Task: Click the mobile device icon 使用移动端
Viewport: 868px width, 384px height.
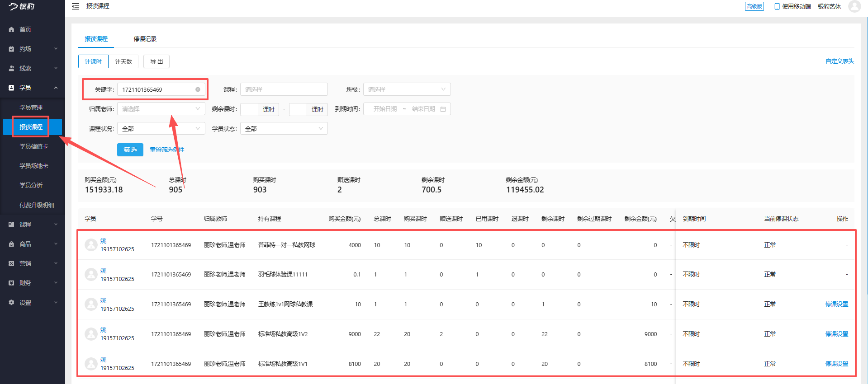Action: click(777, 6)
